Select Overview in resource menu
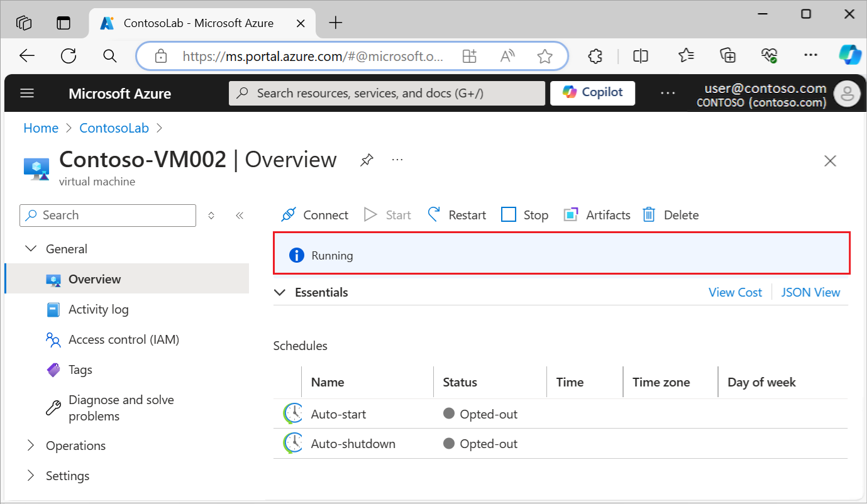 (127, 279)
